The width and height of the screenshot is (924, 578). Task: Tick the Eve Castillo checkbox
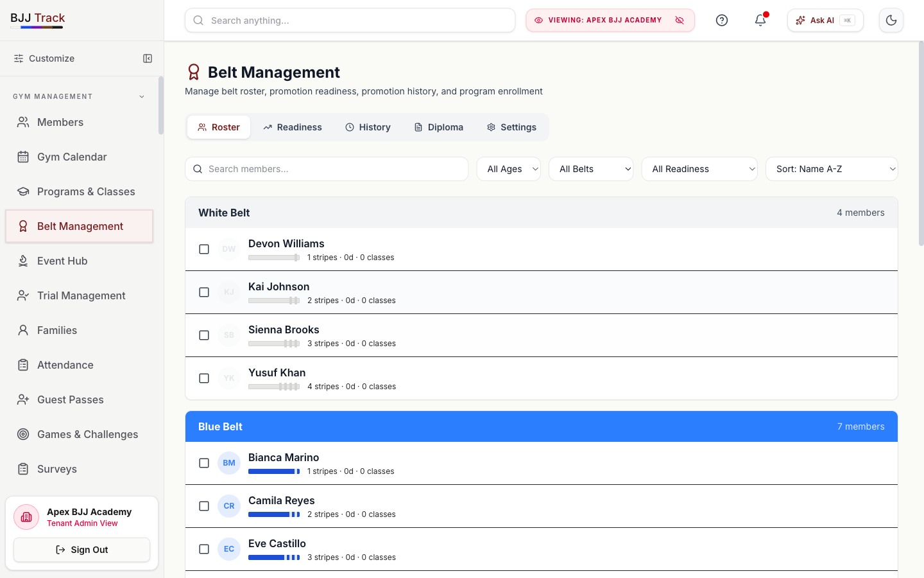tap(204, 549)
